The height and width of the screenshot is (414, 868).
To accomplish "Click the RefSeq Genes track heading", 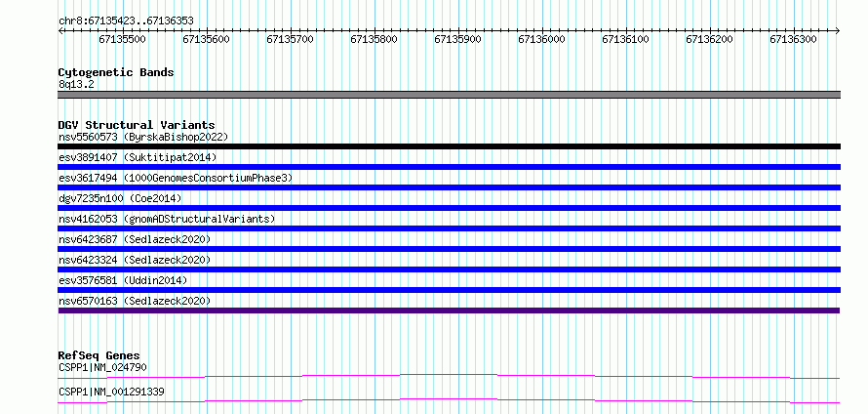I will [99, 355].
